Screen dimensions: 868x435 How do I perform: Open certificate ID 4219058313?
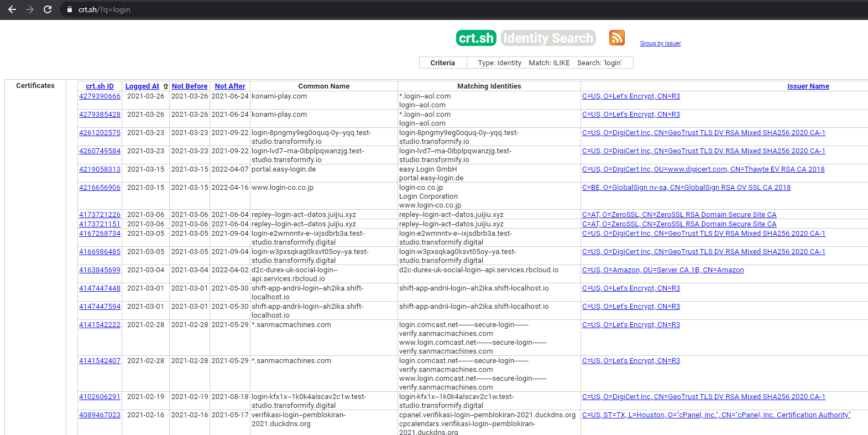point(100,169)
